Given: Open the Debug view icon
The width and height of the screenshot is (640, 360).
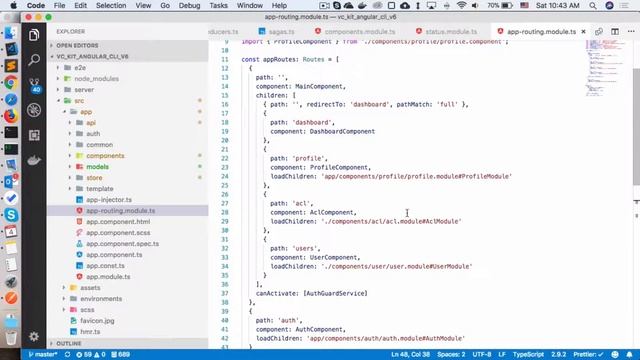Looking at the screenshot, I should [34, 110].
